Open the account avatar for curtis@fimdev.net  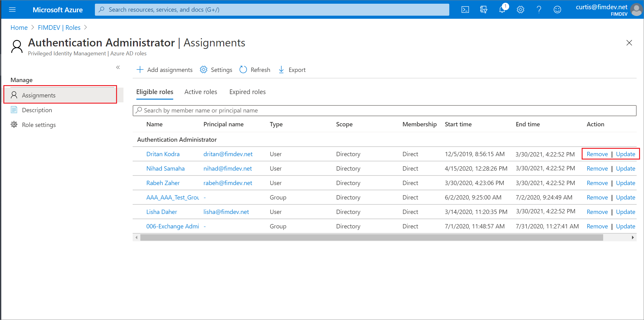[x=636, y=10]
